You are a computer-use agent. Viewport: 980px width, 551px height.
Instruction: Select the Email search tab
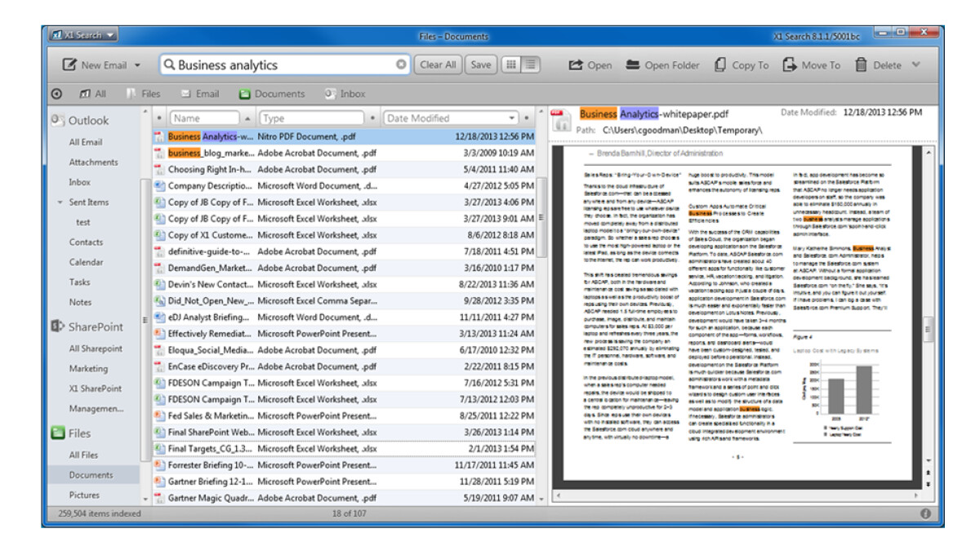click(x=200, y=94)
